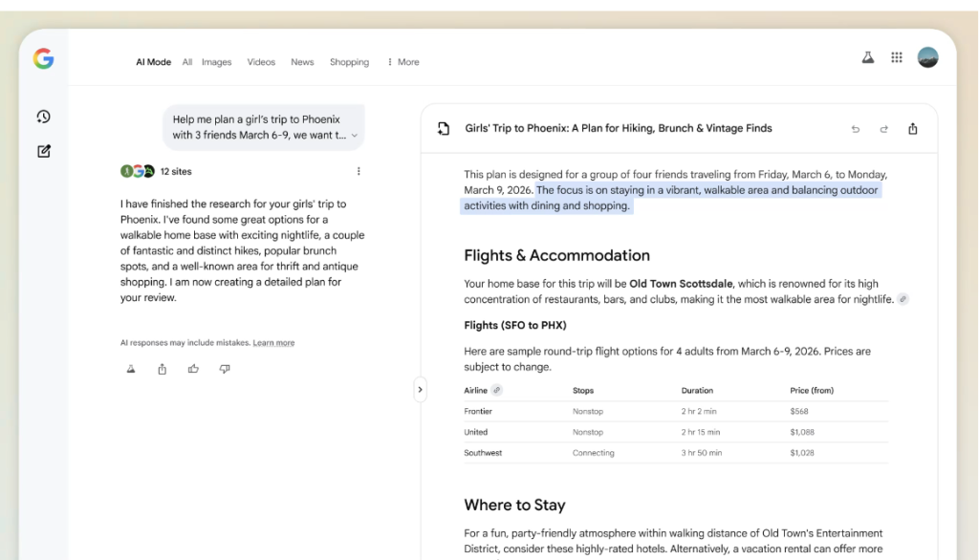Expand the truncated Phoenix trip prompt
979x560 pixels.
point(355,136)
